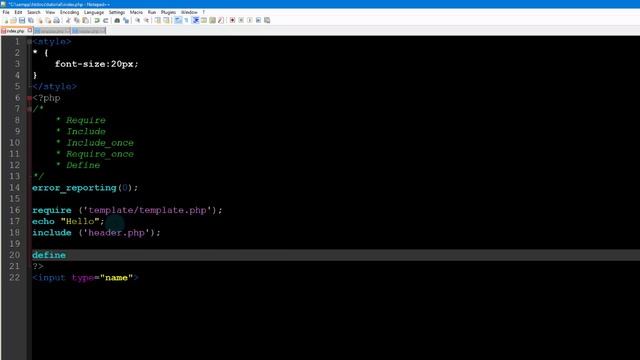This screenshot has height=360, width=640.
Task: Click the 'include' keyword on line 18
Action: click(52, 233)
